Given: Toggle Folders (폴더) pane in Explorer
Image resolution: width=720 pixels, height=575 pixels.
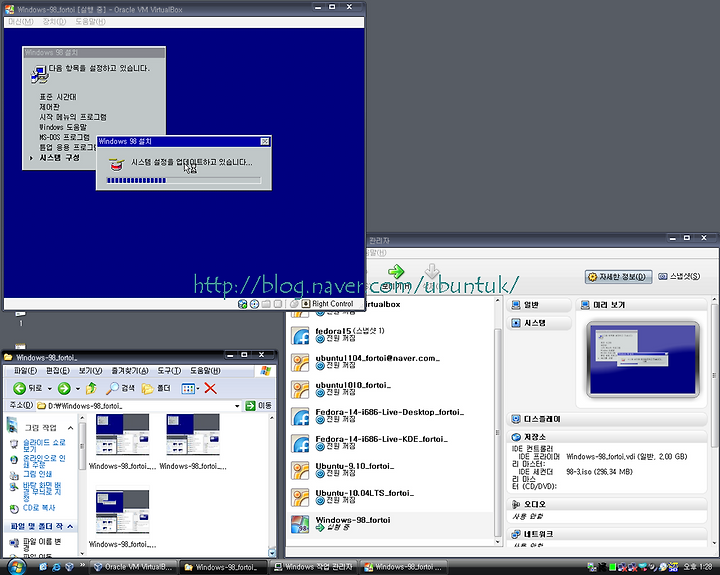Looking at the screenshot, I should (x=156, y=389).
